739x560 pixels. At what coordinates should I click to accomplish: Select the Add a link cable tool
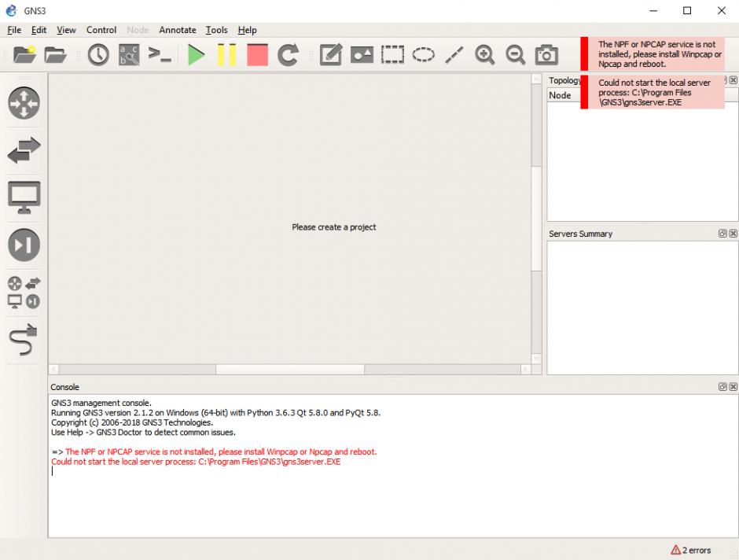[x=23, y=339]
